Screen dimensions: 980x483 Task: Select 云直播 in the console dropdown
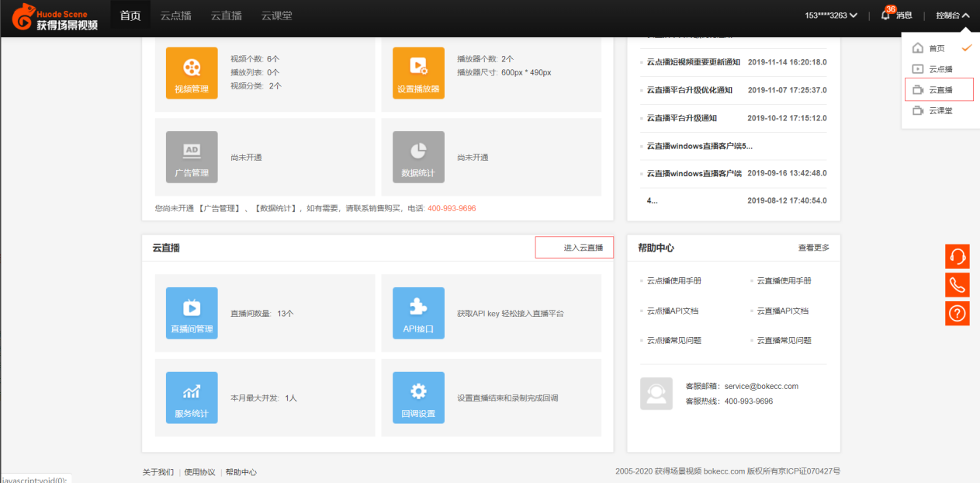click(940, 90)
